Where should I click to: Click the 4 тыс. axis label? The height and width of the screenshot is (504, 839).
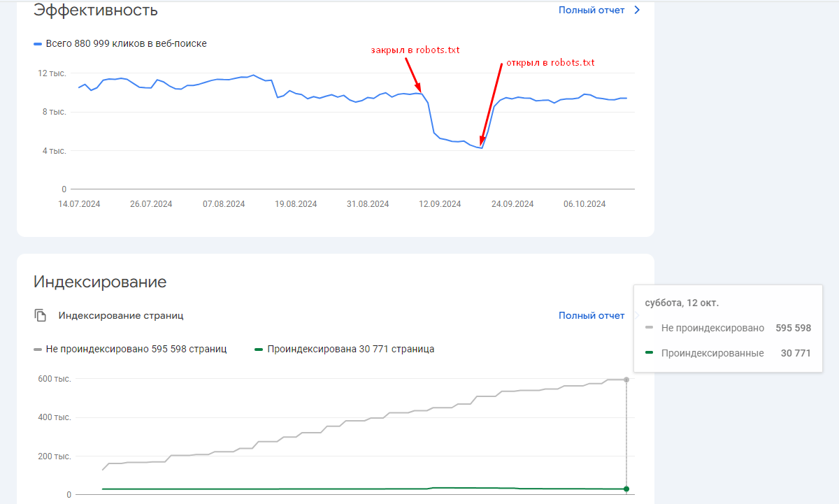[55, 150]
